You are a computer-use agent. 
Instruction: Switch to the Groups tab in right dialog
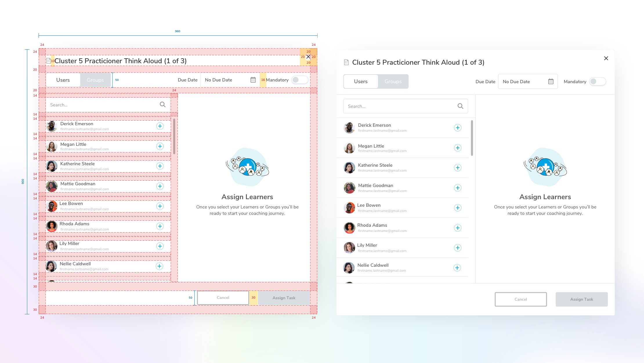click(393, 81)
